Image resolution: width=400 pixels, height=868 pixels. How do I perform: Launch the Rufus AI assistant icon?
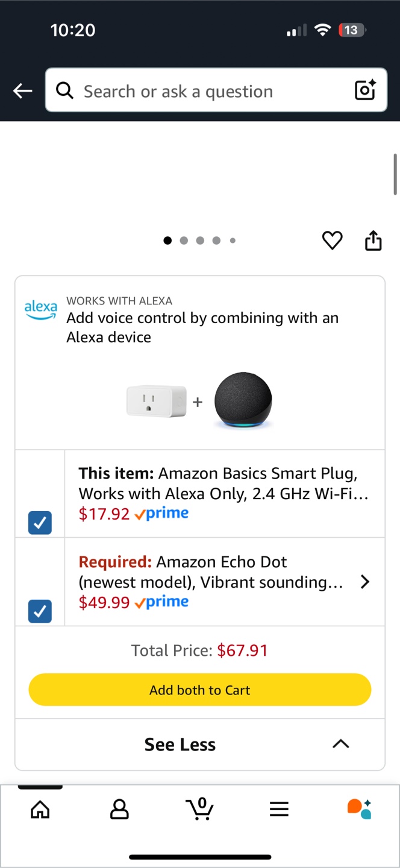click(x=359, y=809)
